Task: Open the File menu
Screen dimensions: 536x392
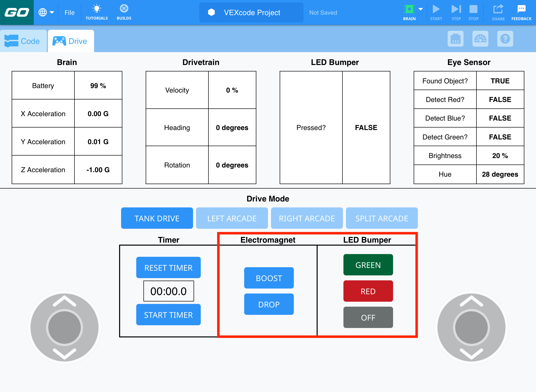Action: (x=69, y=13)
